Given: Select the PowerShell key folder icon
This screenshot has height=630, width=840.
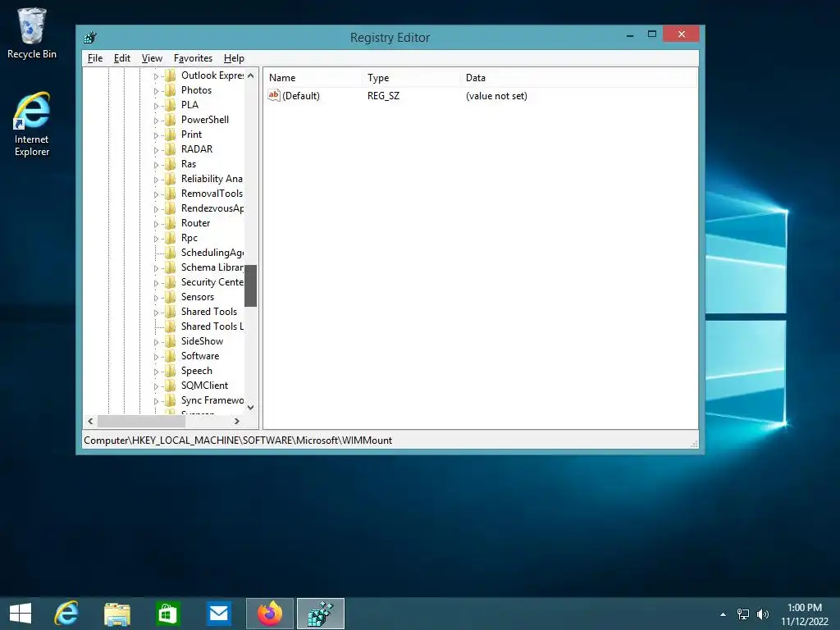Looking at the screenshot, I should coord(171,120).
